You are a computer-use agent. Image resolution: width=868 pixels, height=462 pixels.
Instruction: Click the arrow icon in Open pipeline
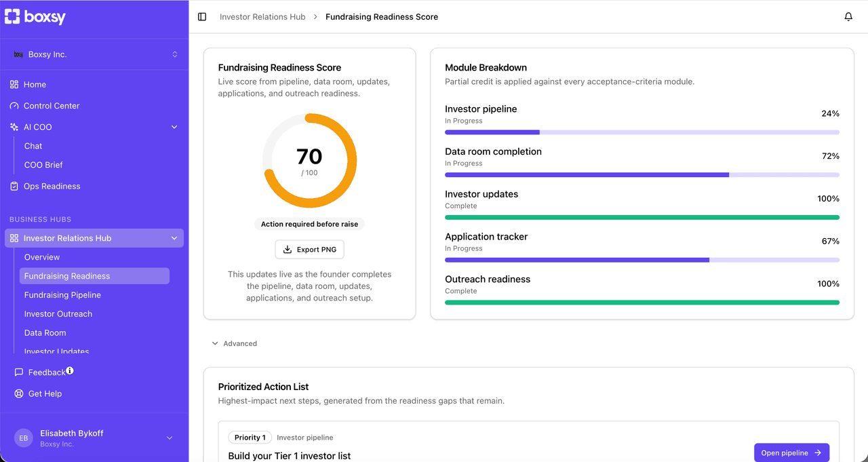click(x=818, y=453)
